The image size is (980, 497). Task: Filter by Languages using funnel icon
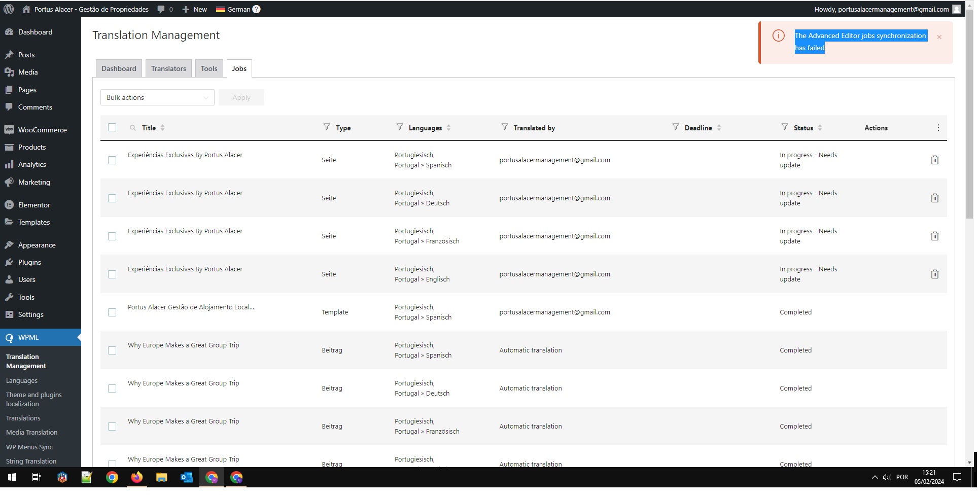400,127
